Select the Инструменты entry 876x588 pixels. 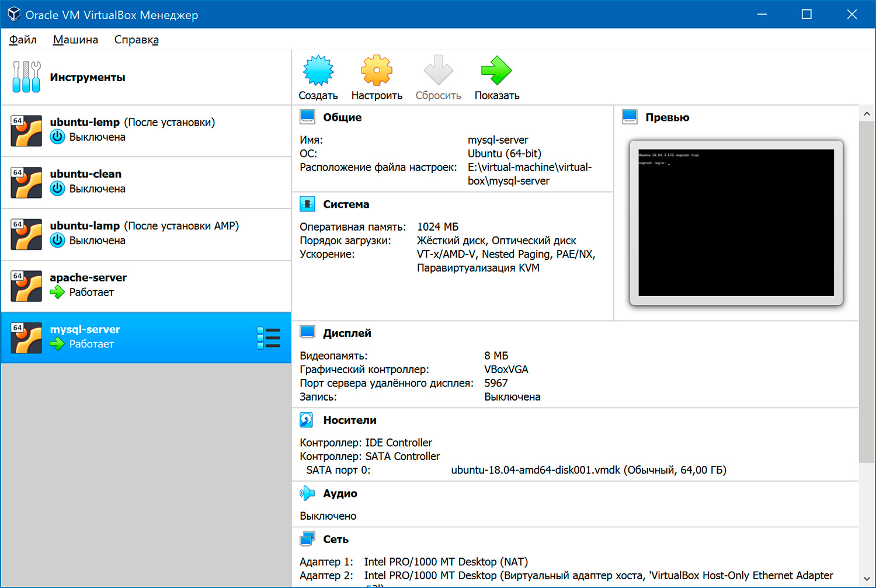click(146, 77)
